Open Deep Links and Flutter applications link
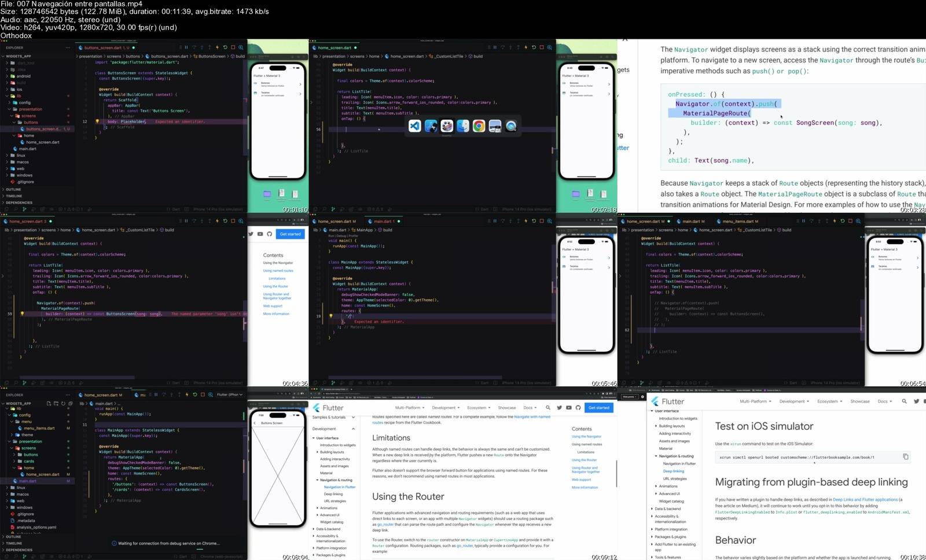 (x=865, y=499)
